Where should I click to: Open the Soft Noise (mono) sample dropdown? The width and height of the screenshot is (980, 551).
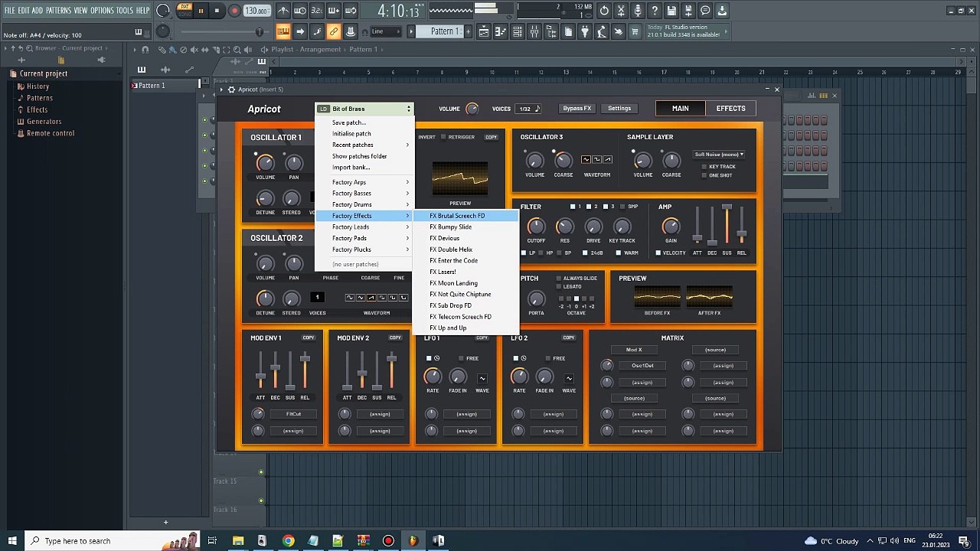(718, 155)
